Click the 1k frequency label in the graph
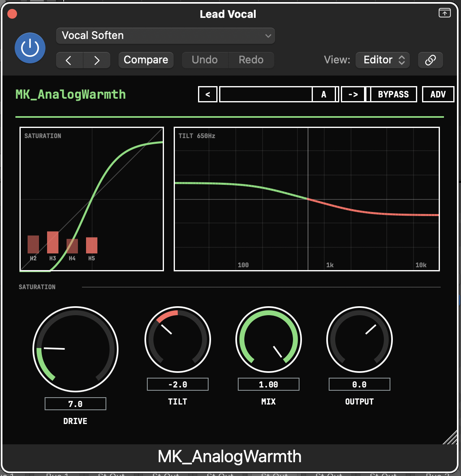This screenshot has width=461, height=476. 330,265
